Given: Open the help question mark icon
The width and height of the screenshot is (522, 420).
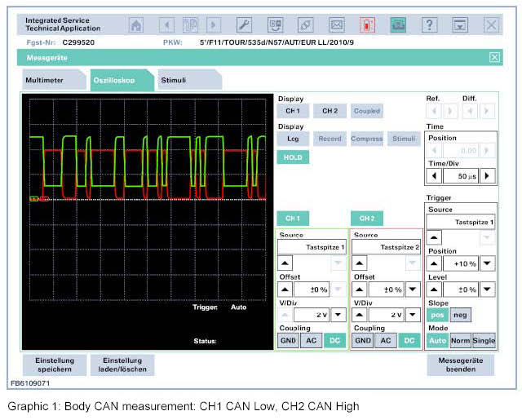Looking at the screenshot, I should coord(430,24).
